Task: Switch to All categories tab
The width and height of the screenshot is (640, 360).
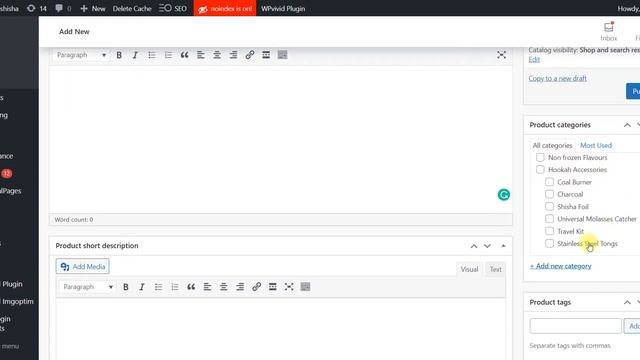Action: [552, 145]
